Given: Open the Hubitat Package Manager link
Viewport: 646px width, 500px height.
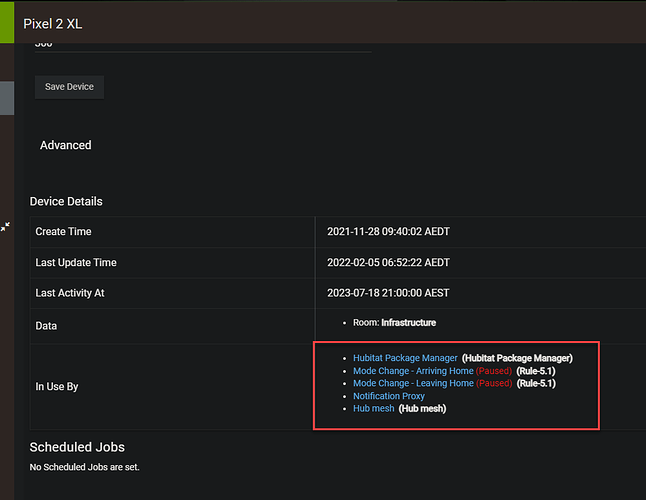Looking at the screenshot, I should 405,357.
